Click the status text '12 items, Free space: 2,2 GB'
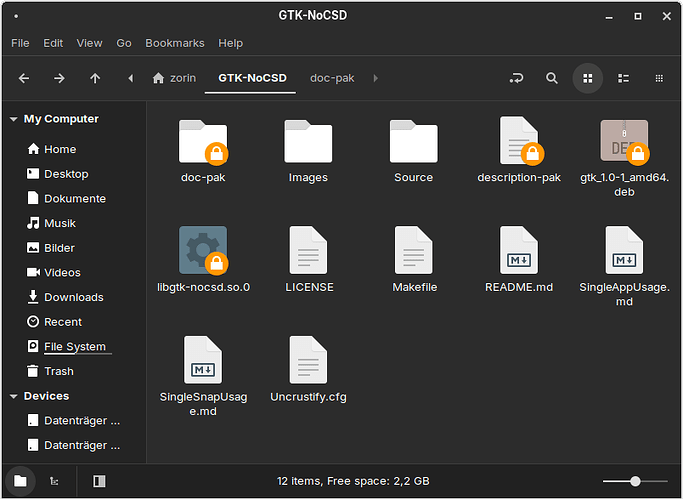683x499 pixels. click(x=353, y=481)
